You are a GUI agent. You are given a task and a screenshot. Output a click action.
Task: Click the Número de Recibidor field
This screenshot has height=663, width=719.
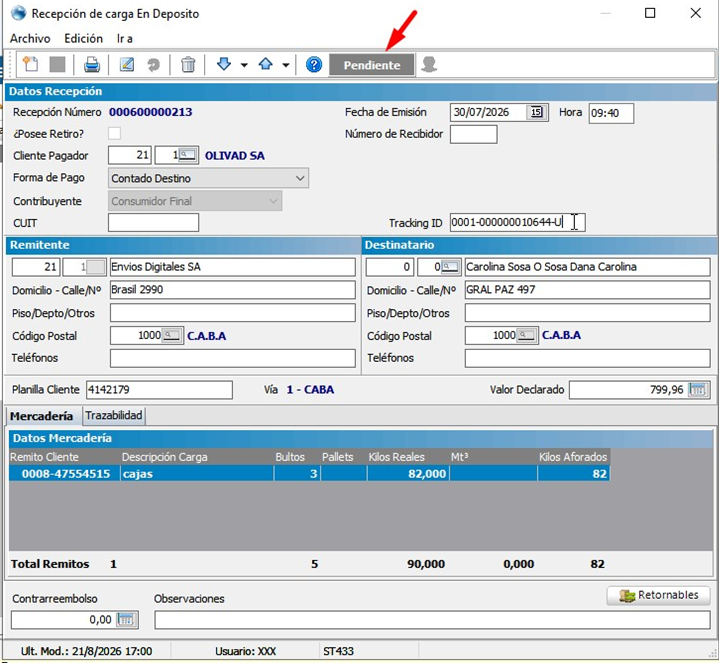473,134
